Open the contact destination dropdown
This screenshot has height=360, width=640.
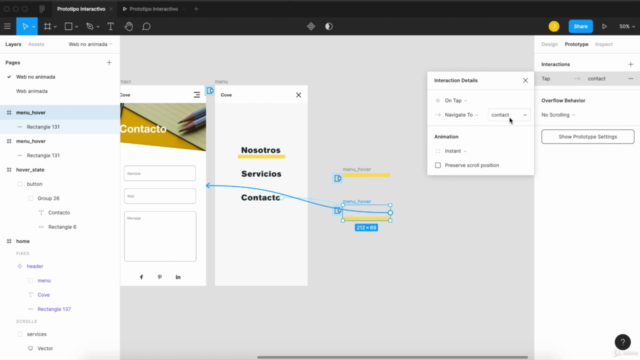509,115
